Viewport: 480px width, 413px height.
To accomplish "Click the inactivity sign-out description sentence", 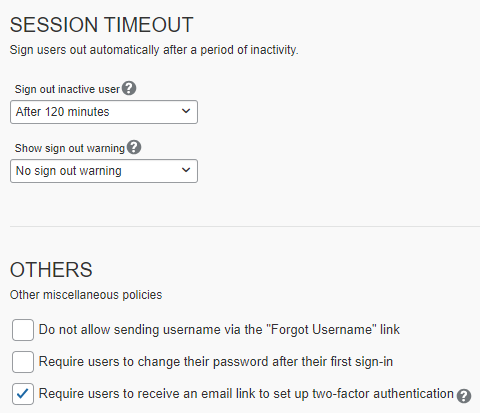I will point(154,50).
